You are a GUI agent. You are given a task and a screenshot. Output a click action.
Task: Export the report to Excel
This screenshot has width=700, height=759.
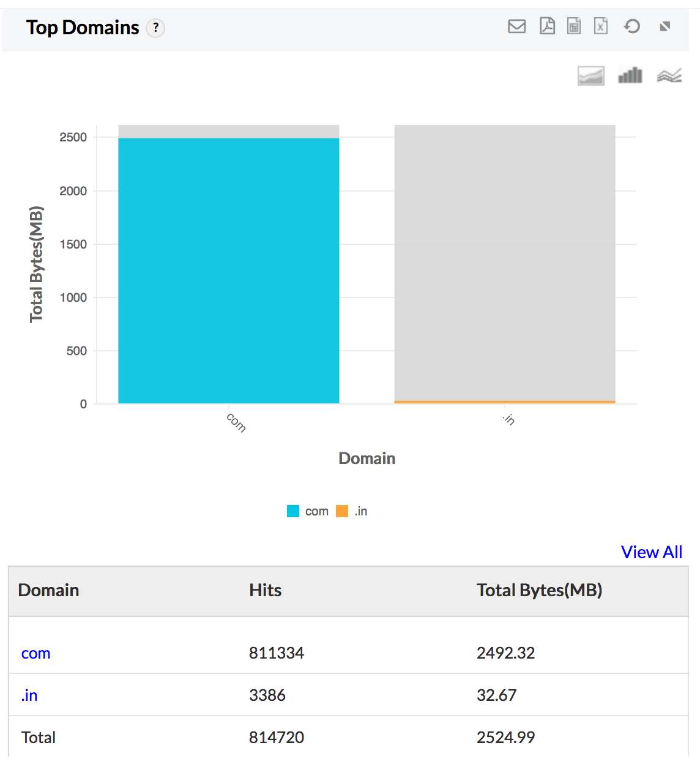[600, 26]
